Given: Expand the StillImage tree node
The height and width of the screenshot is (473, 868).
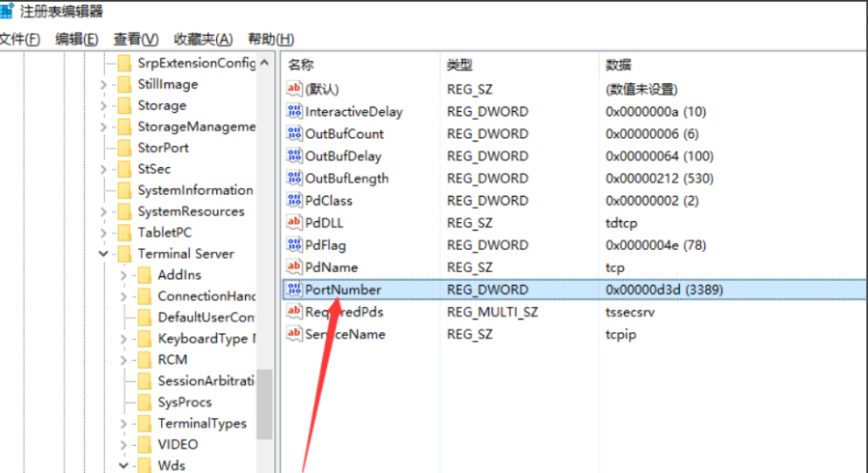Looking at the screenshot, I should [x=103, y=85].
